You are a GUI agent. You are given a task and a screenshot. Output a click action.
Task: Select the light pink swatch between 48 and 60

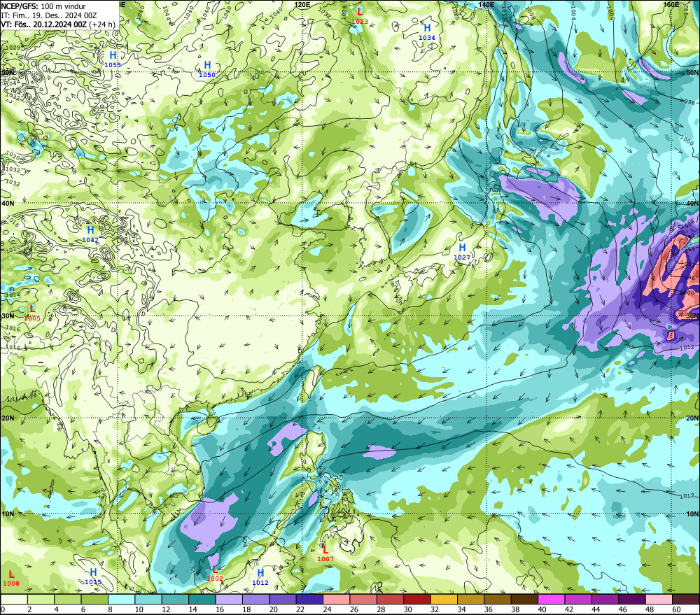[659, 599]
